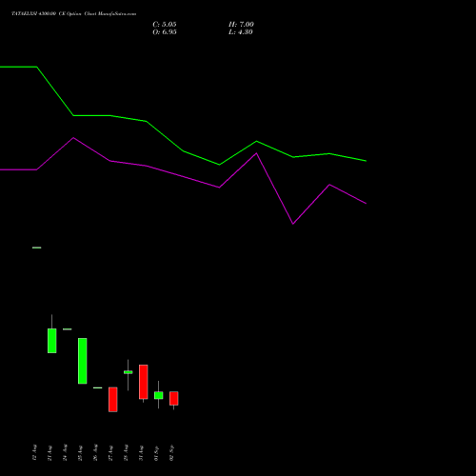Click the '28 Aug' date label
The height and width of the screenshot is (476, 476).
[126, 452]
